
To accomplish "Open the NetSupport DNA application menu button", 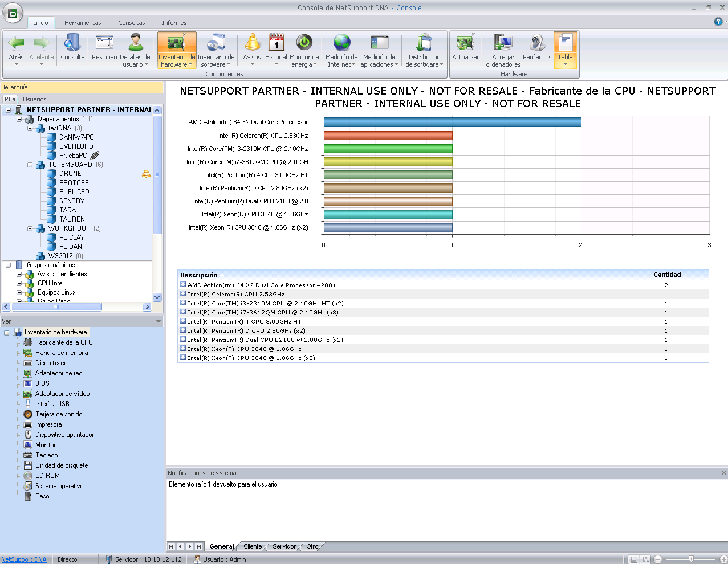I will coord(13,13).
